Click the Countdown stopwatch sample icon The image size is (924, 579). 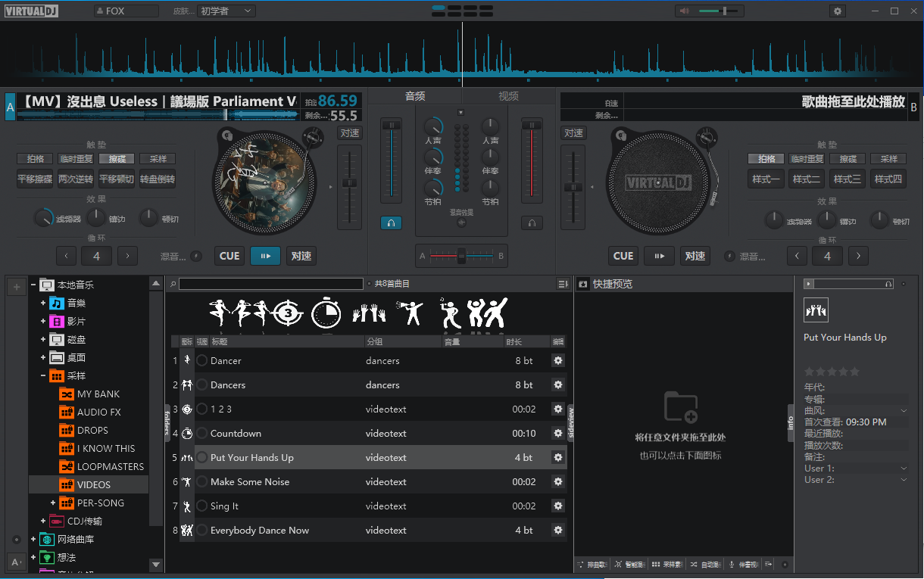point(187,434)
